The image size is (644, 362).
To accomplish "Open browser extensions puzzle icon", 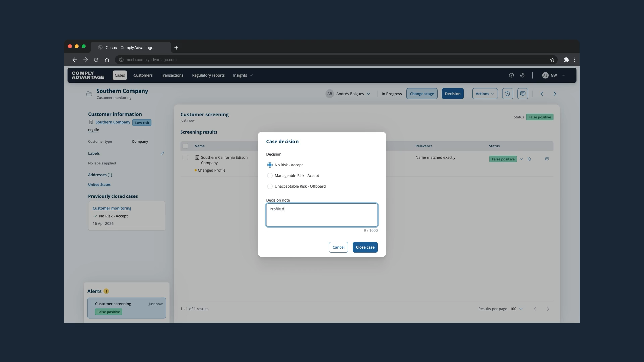I will click(x=566, y=60).
